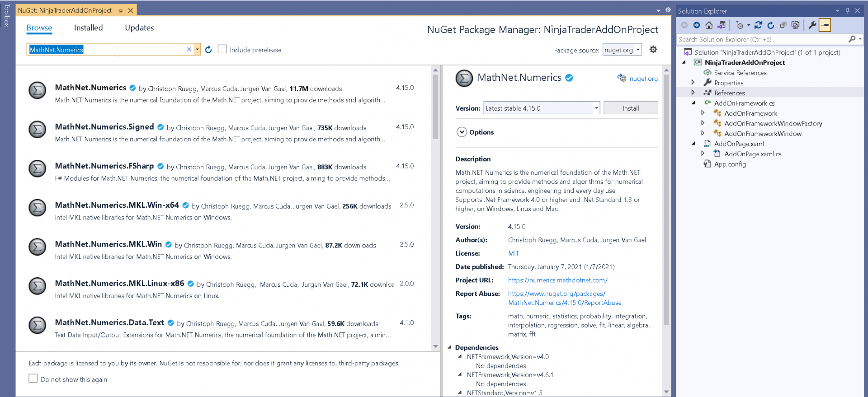Focus the Search Solution Explorer field
Image resolution: width=868 pixels, height=397 pixels.
(762, 39)
